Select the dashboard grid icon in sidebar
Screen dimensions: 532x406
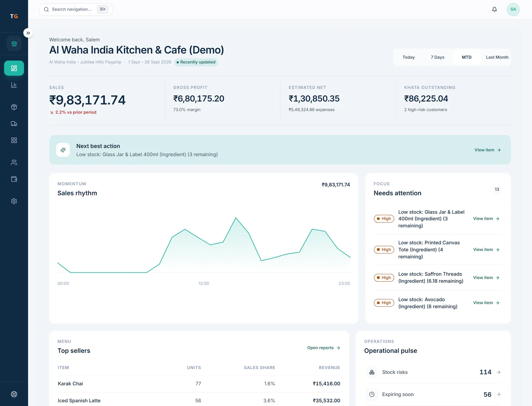coord(14,68)
